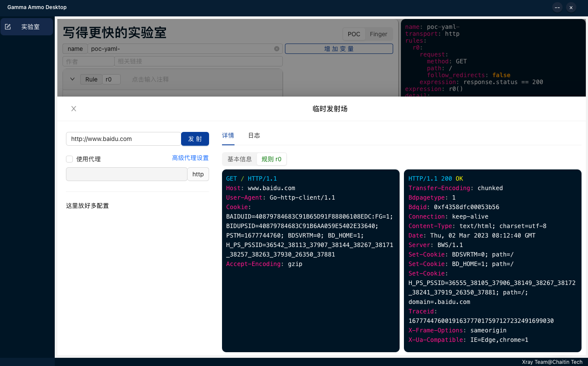Click the 增加变量 add variable button
This screenshot has height=366, width=588.
tap(339, 49)
